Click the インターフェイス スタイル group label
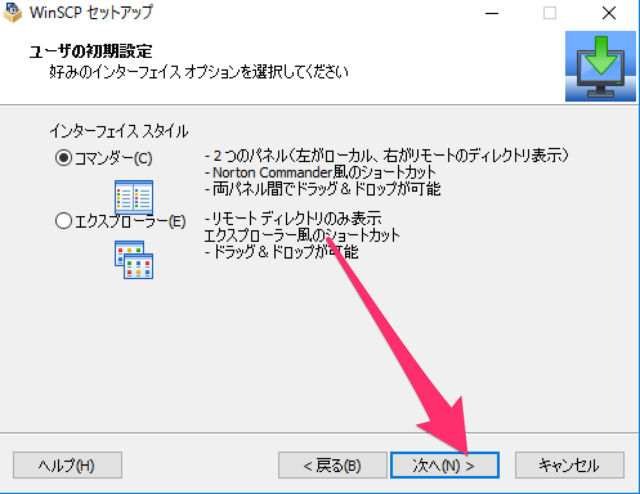Image resolution: width=640 pixels, height=494 pixels. tap(118, 131)
